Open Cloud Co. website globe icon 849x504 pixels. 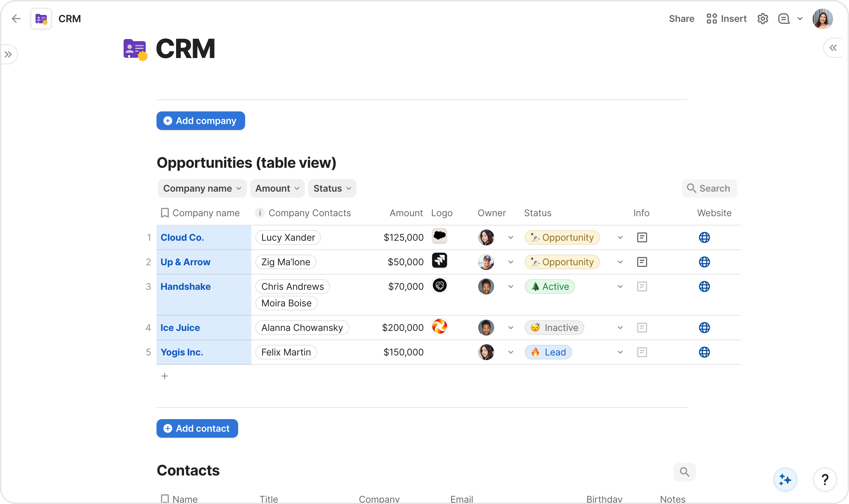704,237
